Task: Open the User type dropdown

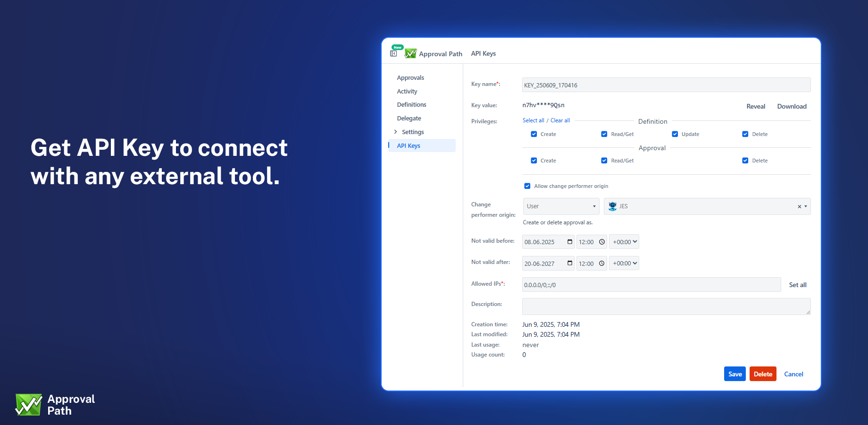Action: [561, 206]
